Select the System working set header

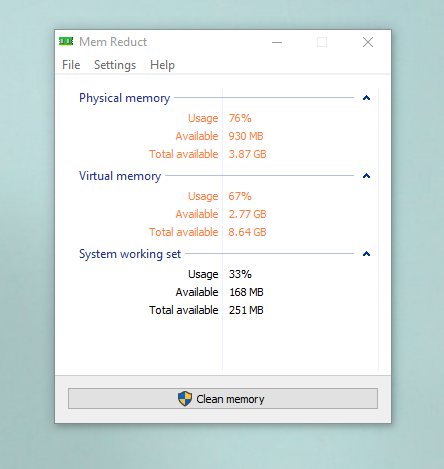point(130,254)
